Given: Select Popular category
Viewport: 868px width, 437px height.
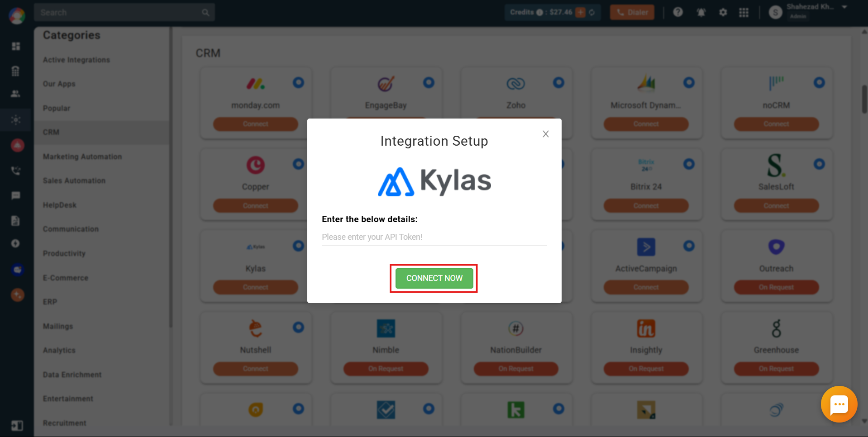Looking at the screenshot, I should click(x=57, y=108).
